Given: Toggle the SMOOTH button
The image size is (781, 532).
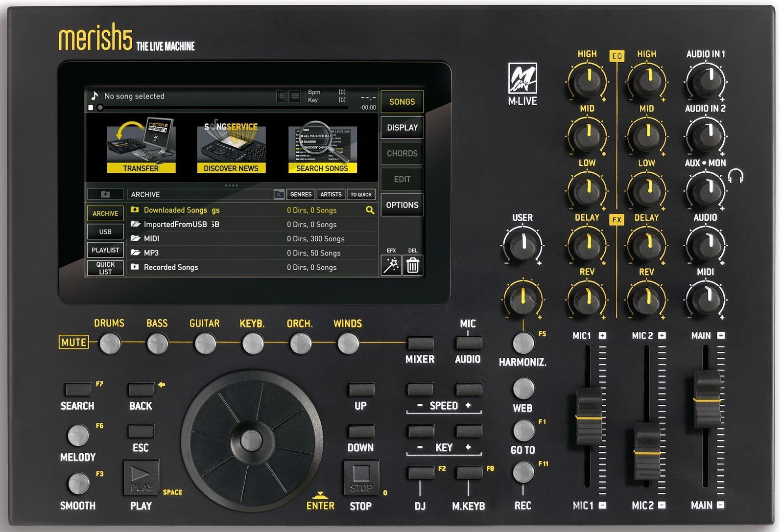Looking at the screenshot, I should tap(78, 484).
